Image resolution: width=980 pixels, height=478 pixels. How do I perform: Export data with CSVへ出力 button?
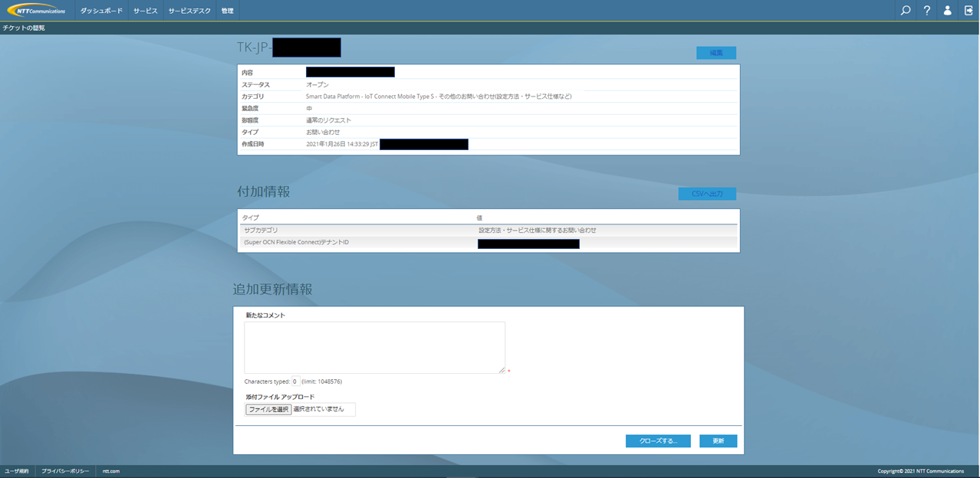(x=706, y=194)
